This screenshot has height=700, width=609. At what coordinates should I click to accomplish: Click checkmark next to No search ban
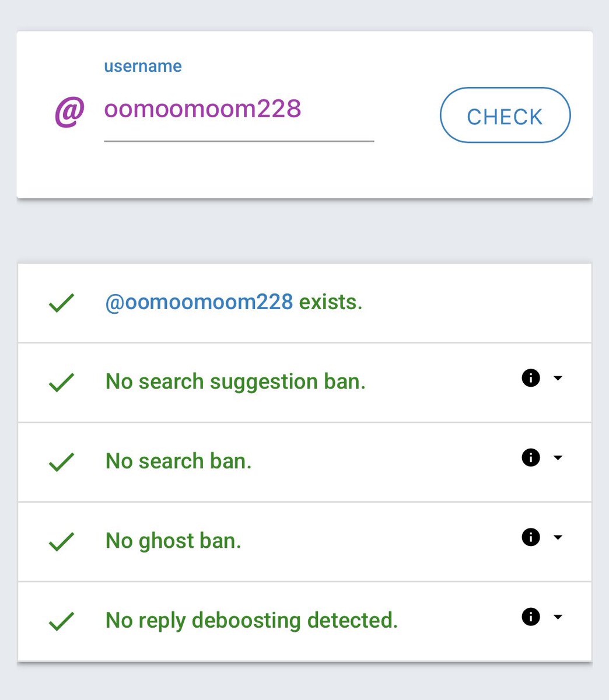click(x=61, y=462)
